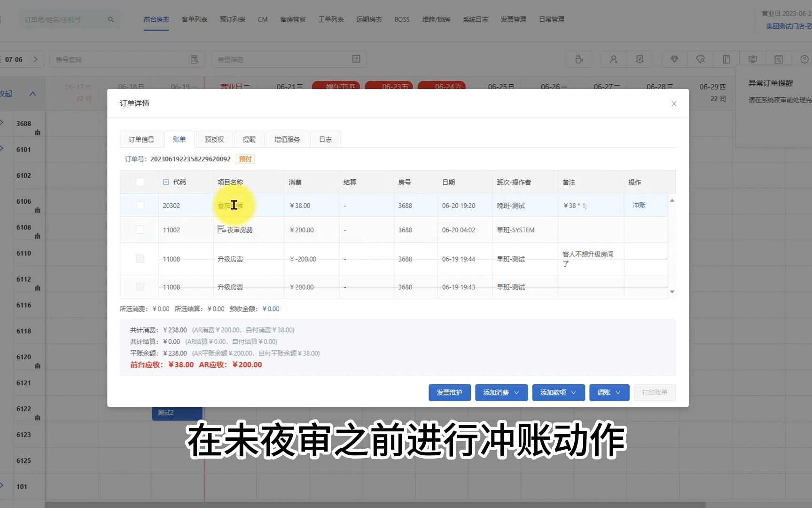Click the 冲账 link in row 20302
The width and height of the screenshot is (812, 508).
639,205
